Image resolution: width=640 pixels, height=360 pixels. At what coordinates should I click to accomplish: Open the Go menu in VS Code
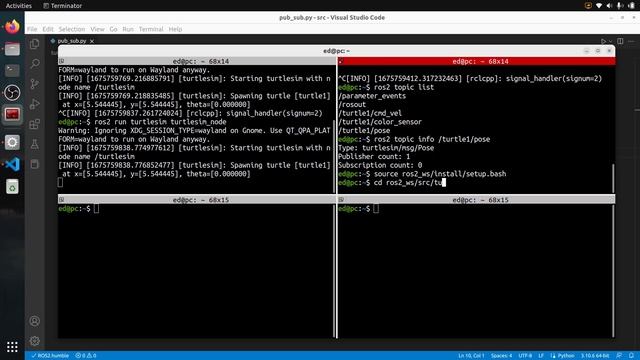pyautogui.click(x=113, y=29)
